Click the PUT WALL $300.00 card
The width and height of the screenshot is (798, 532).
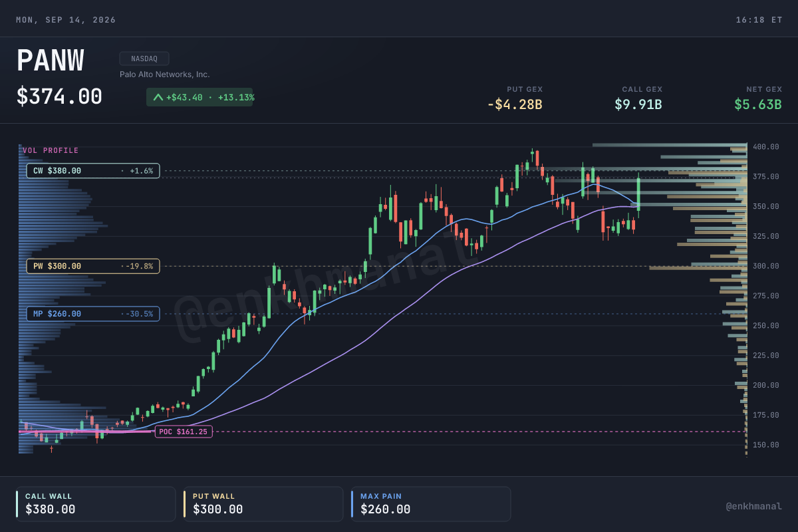(263, 504)
